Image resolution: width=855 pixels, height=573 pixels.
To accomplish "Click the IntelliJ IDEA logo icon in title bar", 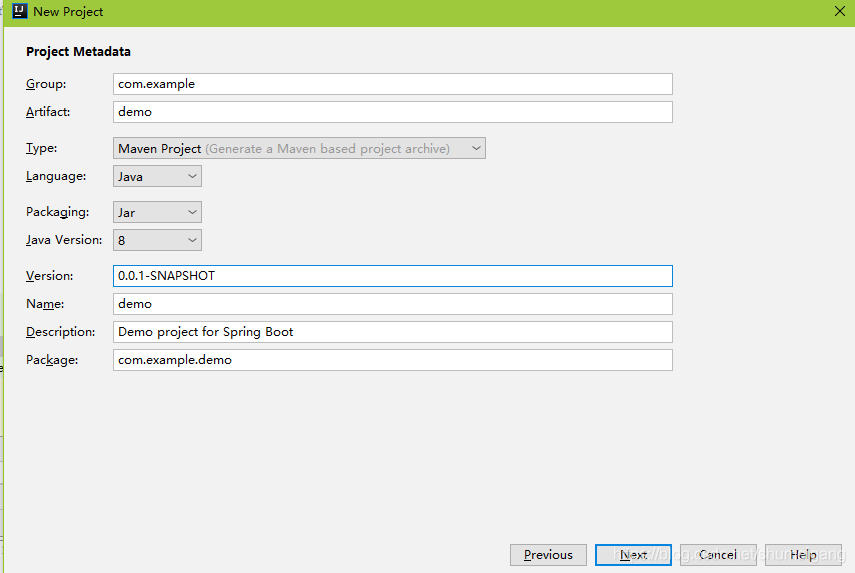I will tap(20, 11).
